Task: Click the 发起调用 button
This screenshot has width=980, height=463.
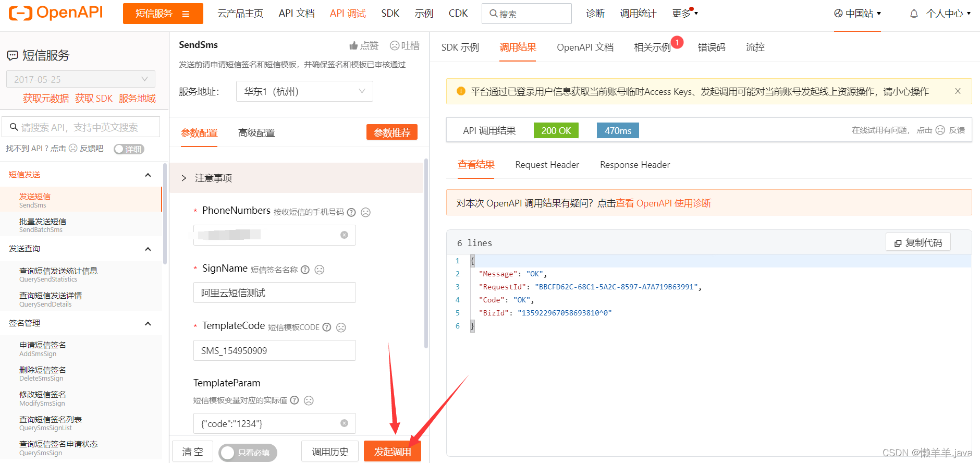Action: [393, 452]
